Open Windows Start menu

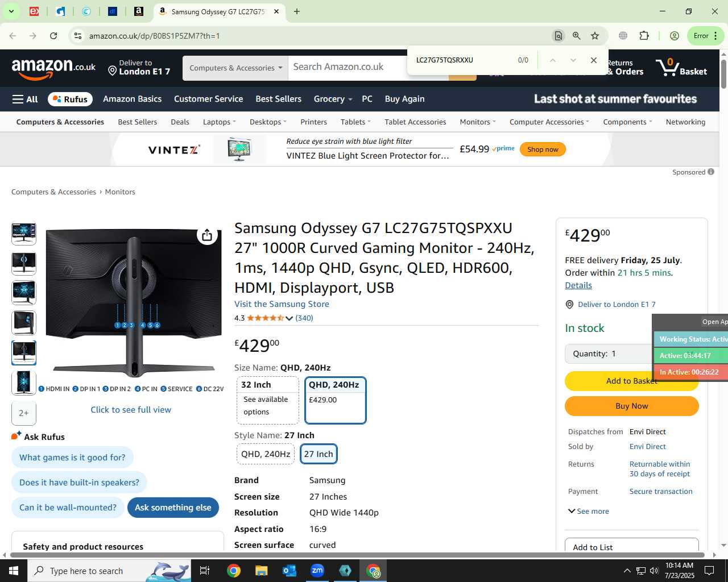(x=14, y=571)
